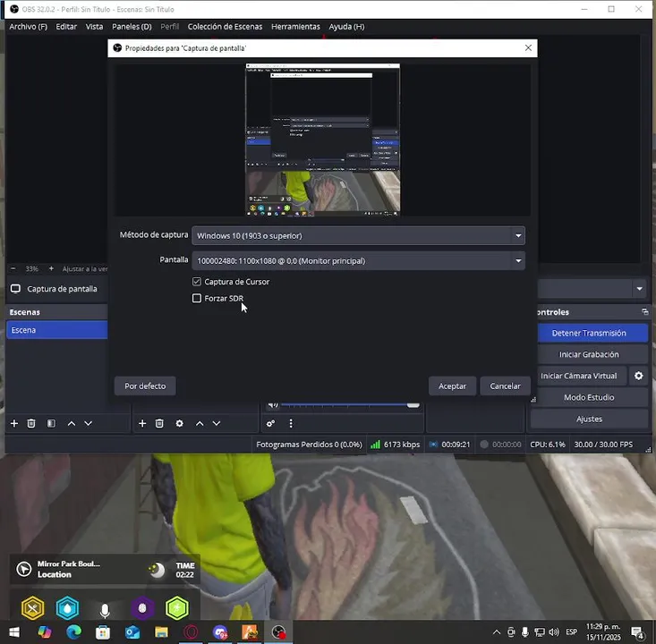This screenshot has height=644, width=656.
Task: Mute audio with the mixer speaker icon
Action: pyautogui.click(x=273, y=404)
